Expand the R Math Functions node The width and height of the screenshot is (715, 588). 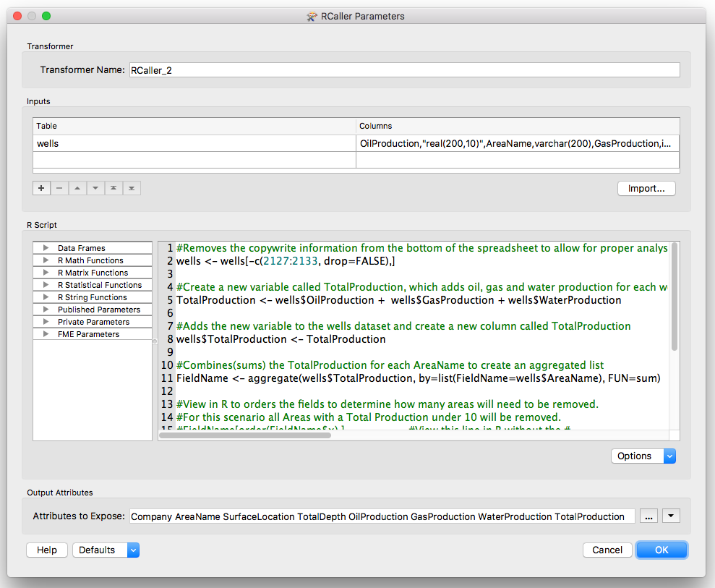point(46,260)
